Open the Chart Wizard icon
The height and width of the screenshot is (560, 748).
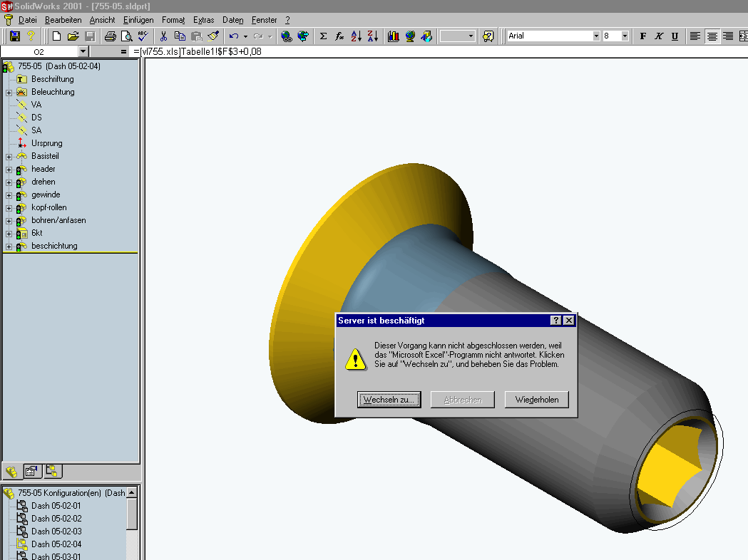[393, 36]
